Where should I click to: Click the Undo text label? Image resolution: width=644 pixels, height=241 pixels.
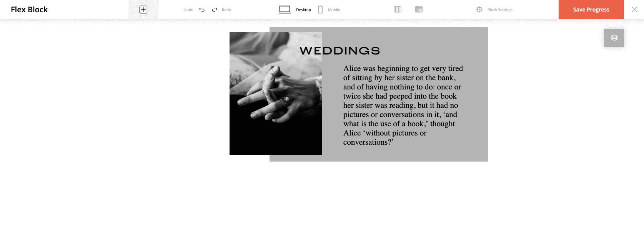(x=188, y=10)
